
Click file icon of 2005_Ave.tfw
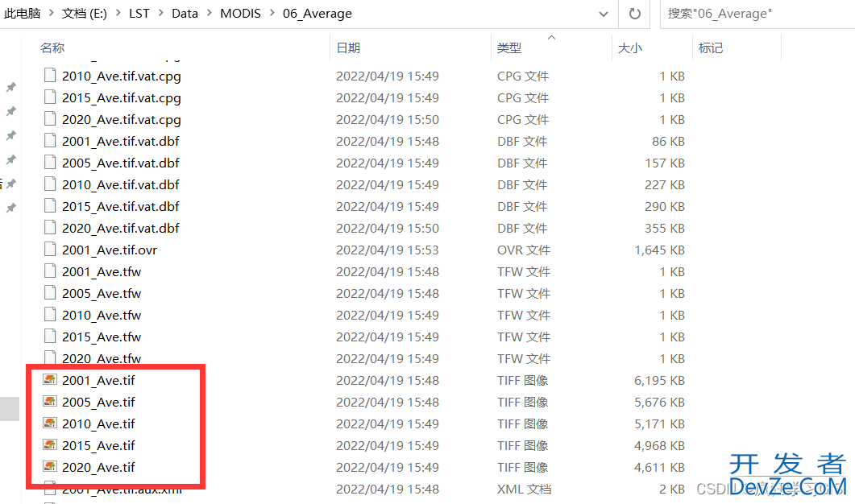pos(50,293)
